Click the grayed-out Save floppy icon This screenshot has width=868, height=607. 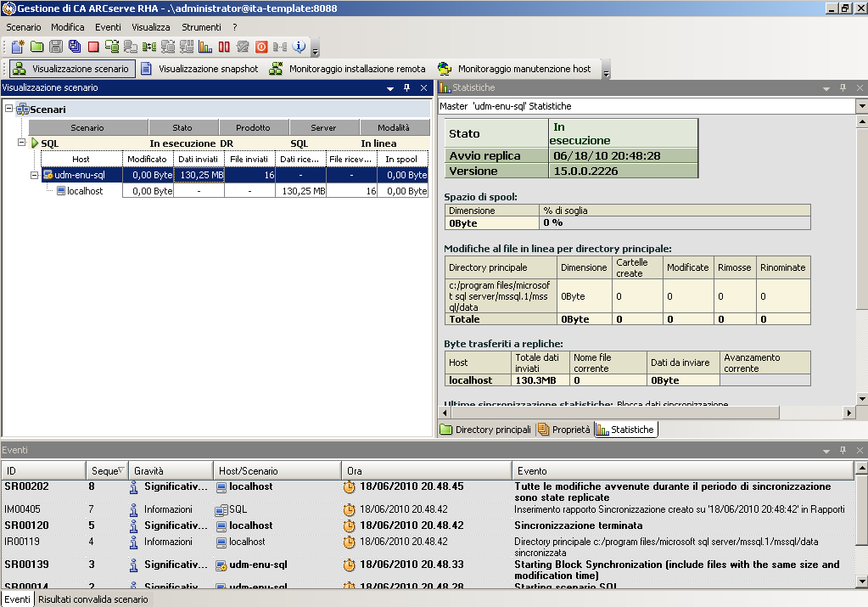coord(55,47)
